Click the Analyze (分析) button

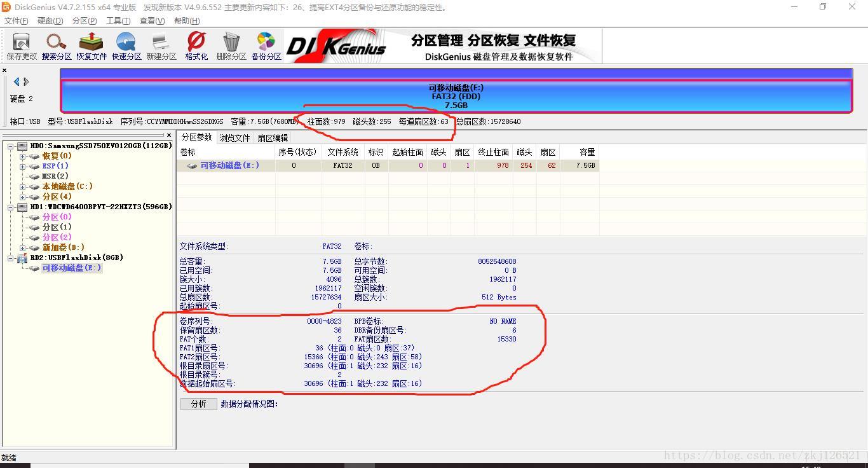[199, 404]
